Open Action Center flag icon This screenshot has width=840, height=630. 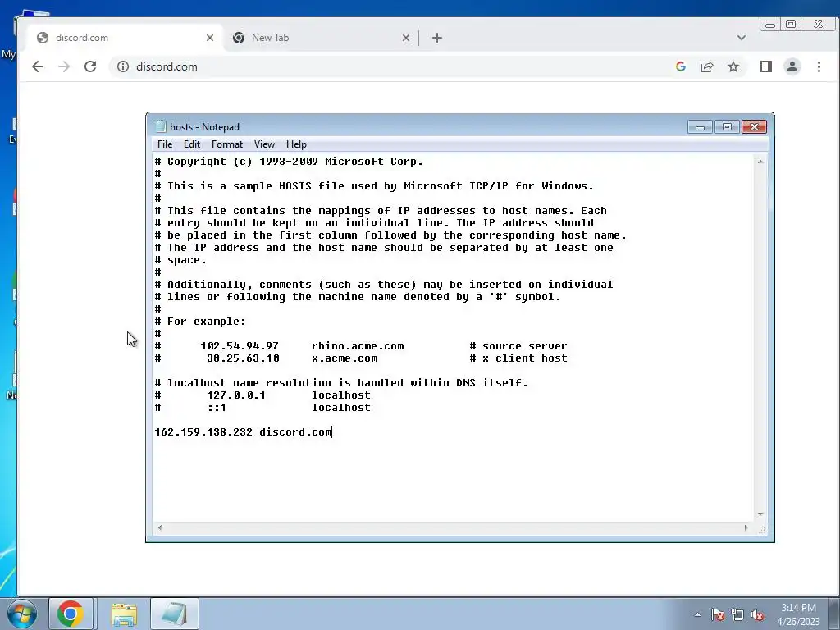pos(718,614)
